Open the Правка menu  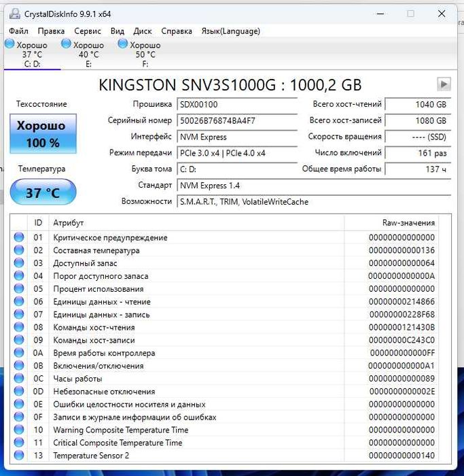pyautogui.click(x=51, y=31)
